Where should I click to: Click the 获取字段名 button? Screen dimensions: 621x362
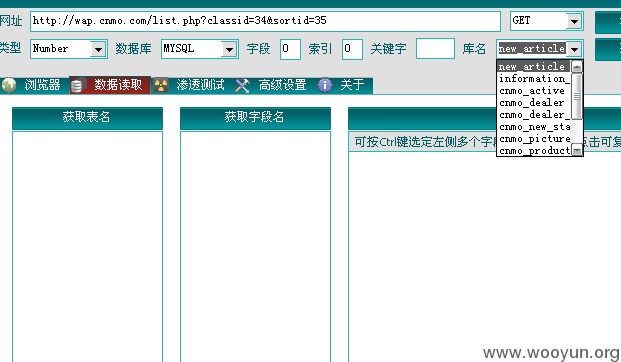pos(255,118)
